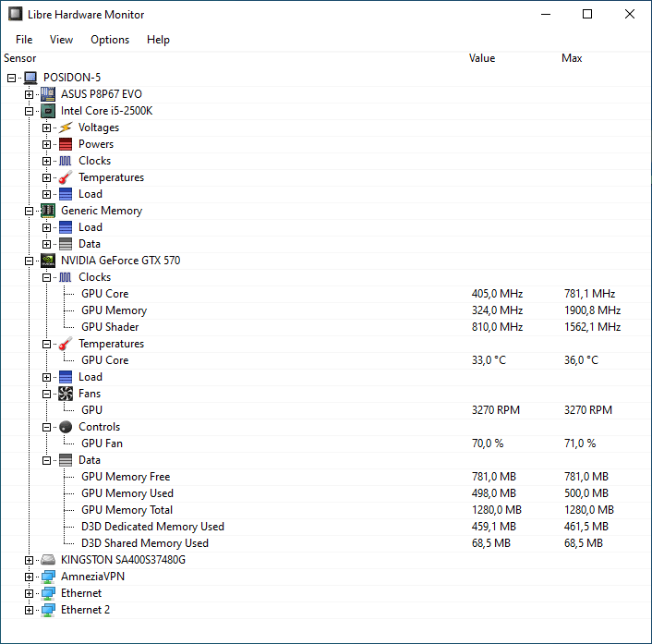Click the CPU Load blue bars icon
Viewport: 652px width, 644px height.
pyautogui.click(x=66, y=194)
